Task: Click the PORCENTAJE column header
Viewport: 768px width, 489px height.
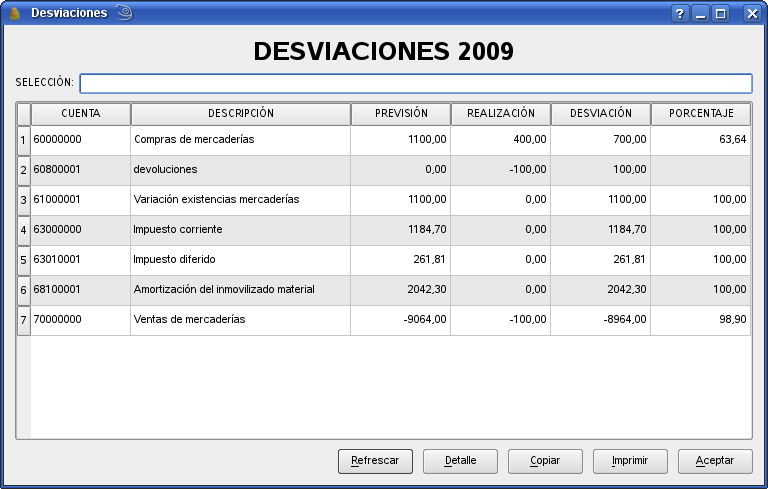Action: (x=701, y=114)
